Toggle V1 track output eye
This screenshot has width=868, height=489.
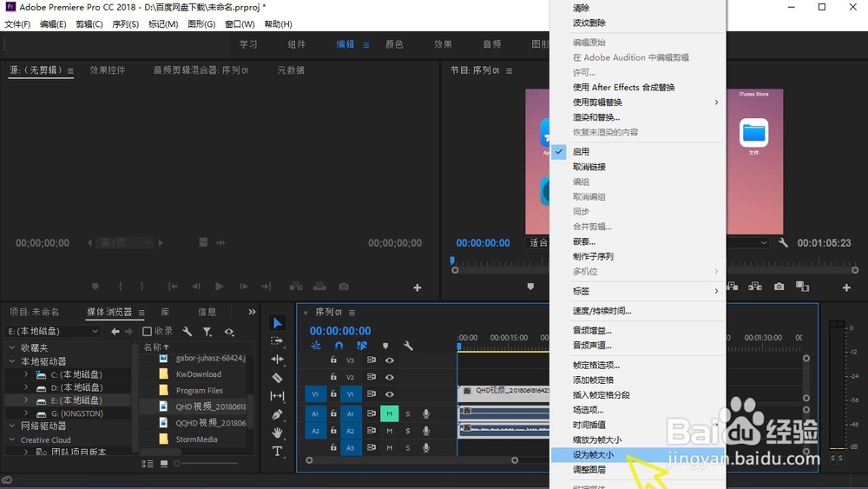pos(390,394)
